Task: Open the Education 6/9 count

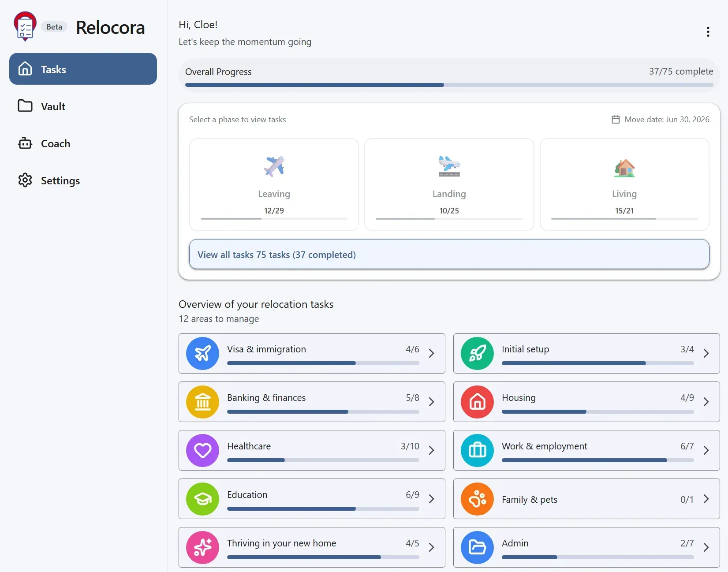Action: [x=412, y=495]
